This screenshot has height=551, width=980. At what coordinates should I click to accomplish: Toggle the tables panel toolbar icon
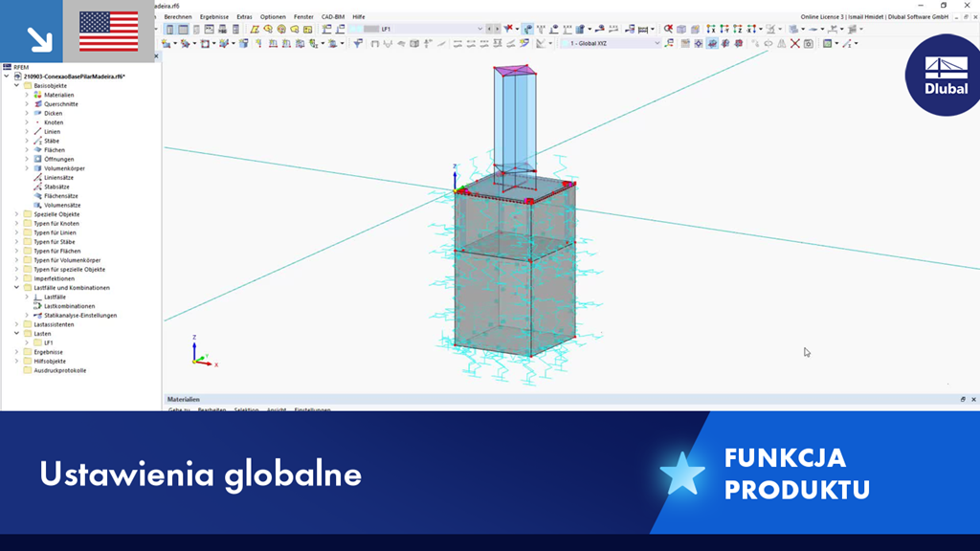point(183,29)
